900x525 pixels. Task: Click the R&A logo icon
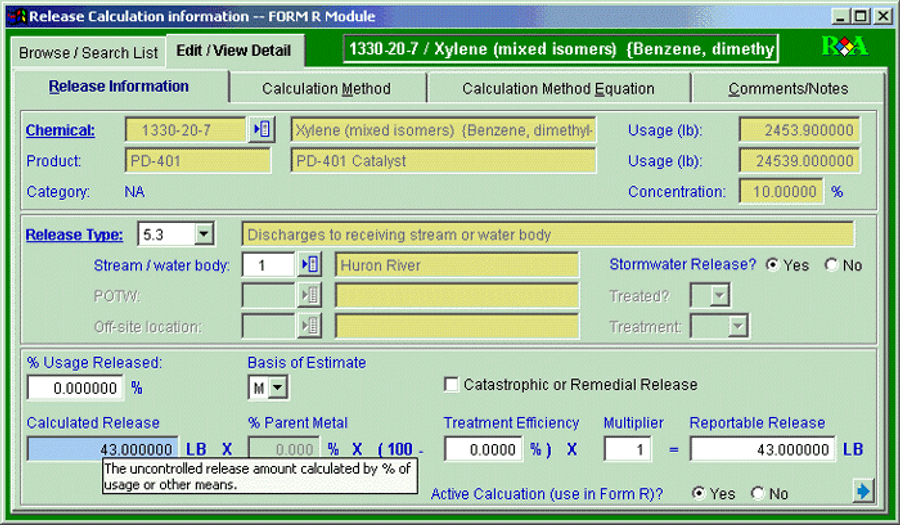[843, 47]
